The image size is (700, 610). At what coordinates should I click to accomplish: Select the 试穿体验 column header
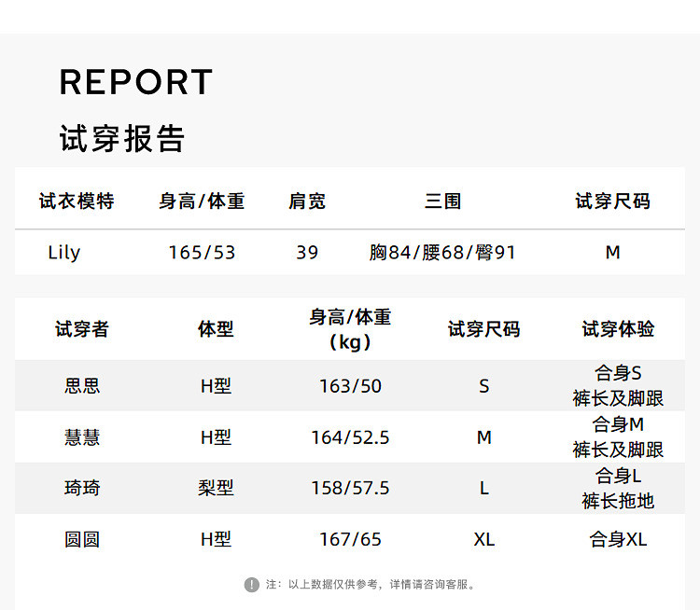(x=618, y=329)
